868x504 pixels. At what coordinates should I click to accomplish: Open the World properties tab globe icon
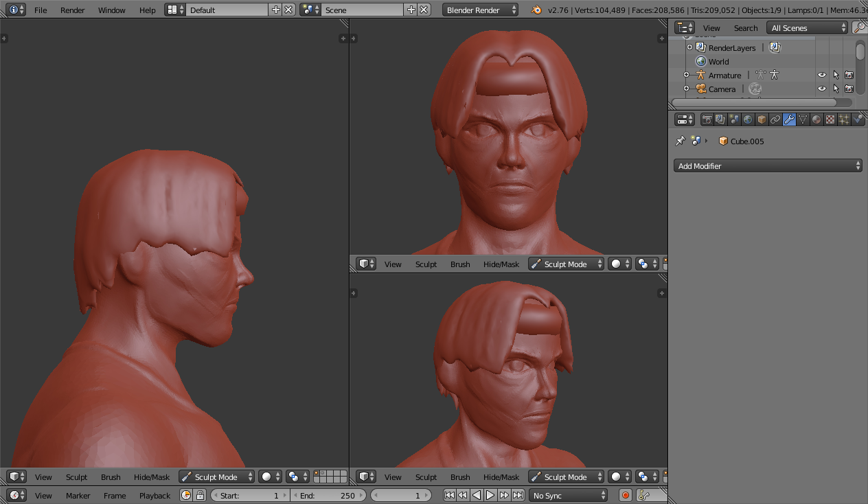(x=748, y=119)
